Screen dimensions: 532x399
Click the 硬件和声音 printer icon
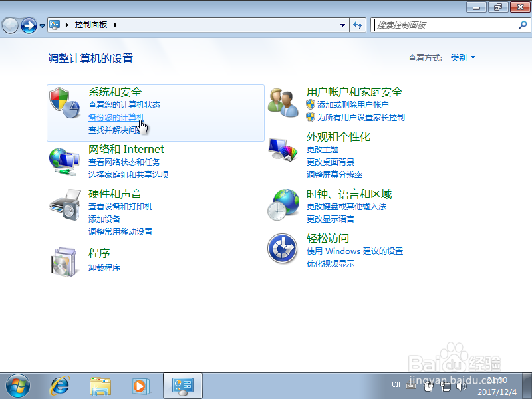pos(65,205)
